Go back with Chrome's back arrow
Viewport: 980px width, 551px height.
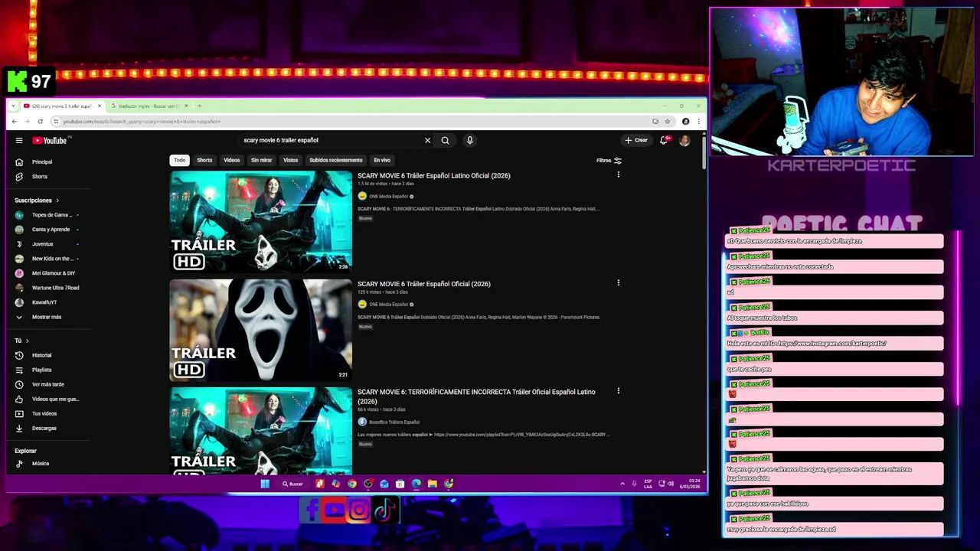(x=14, y=122)
